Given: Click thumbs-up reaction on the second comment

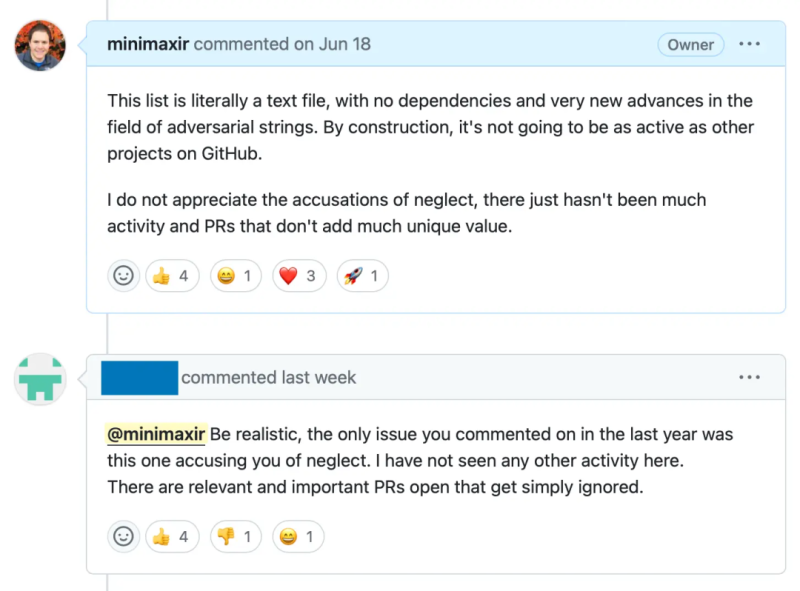Looking at the screenshot, I should [x=172, y=536].
